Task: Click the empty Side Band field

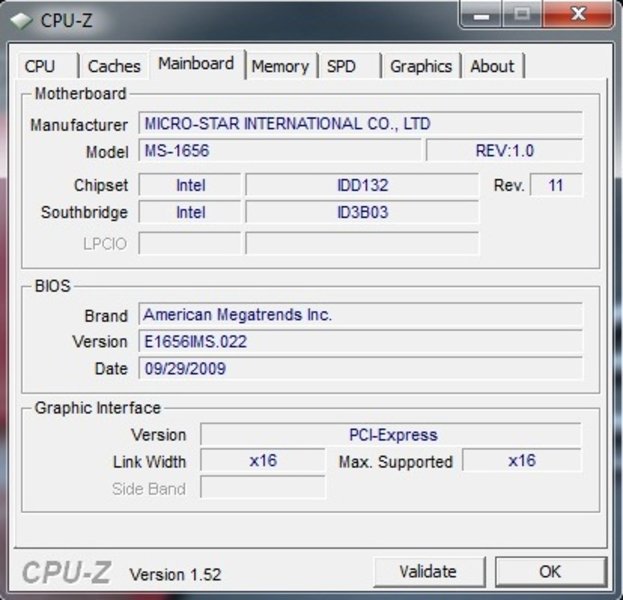Action: pos(263,488)
